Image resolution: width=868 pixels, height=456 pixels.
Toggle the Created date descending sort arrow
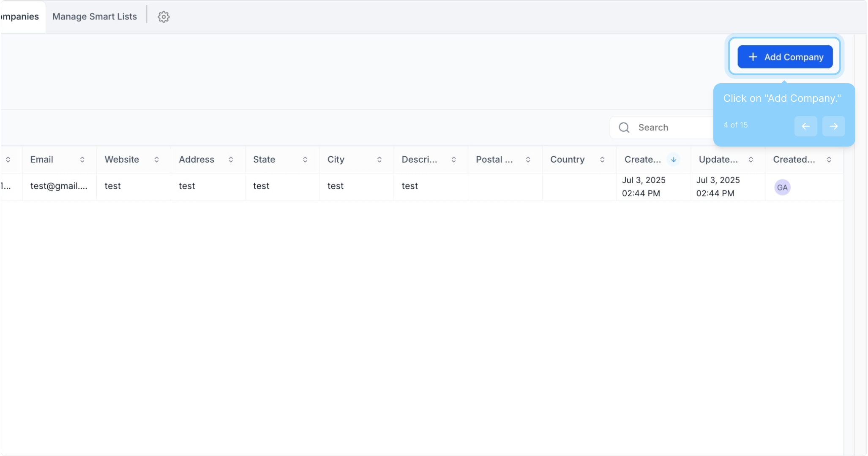point(673,160)
